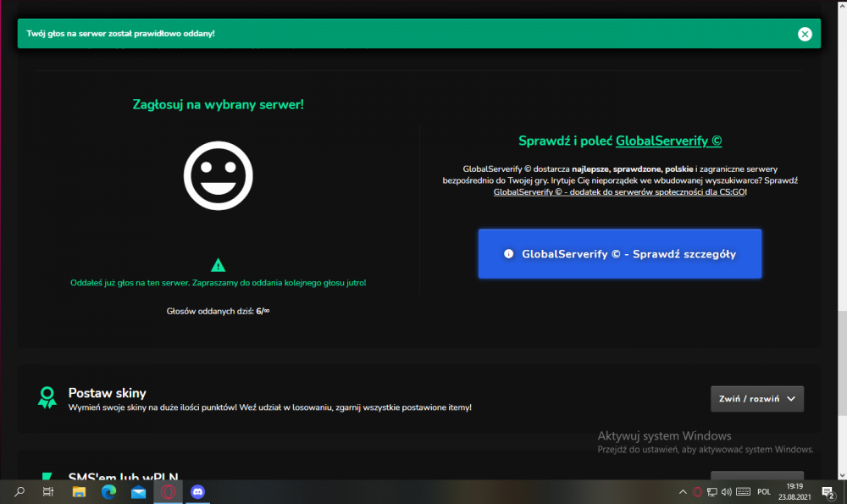
Task: Click 'Głosów oddanych dziś: 6/∞' text
Action: (219, 311)
